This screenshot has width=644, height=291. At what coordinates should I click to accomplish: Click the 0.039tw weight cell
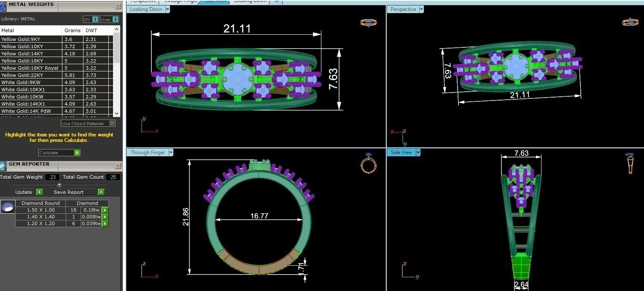coord(91,223)
